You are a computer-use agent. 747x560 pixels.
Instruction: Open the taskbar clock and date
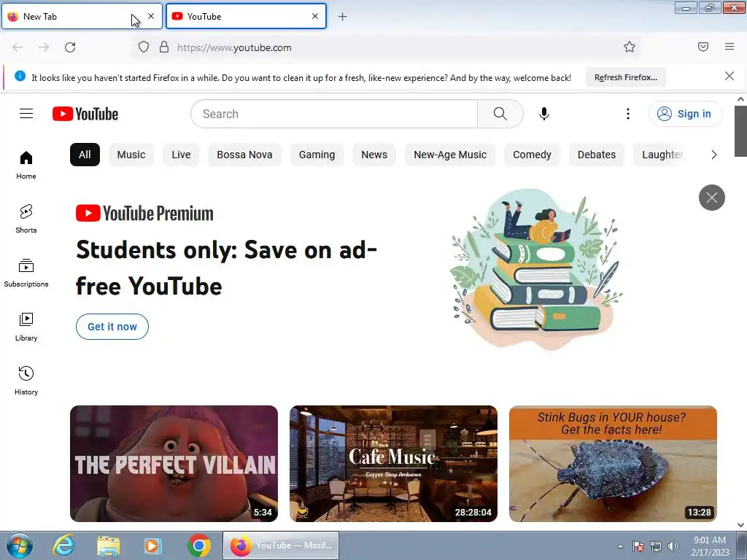(710, 546)
